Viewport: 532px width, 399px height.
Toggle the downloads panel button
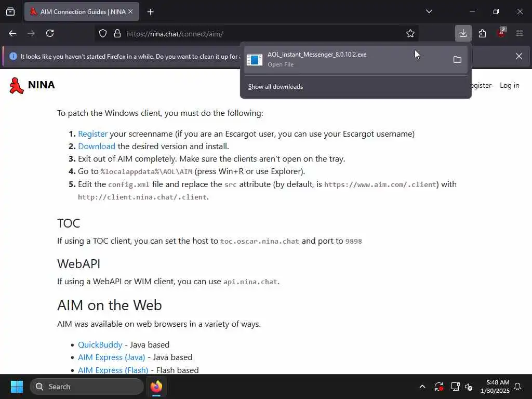(x=463, y=34)
